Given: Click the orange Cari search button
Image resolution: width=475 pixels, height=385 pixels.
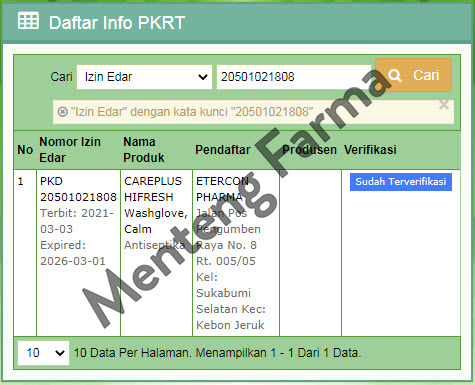Looking at the screenshot, I should pos(413,75).
